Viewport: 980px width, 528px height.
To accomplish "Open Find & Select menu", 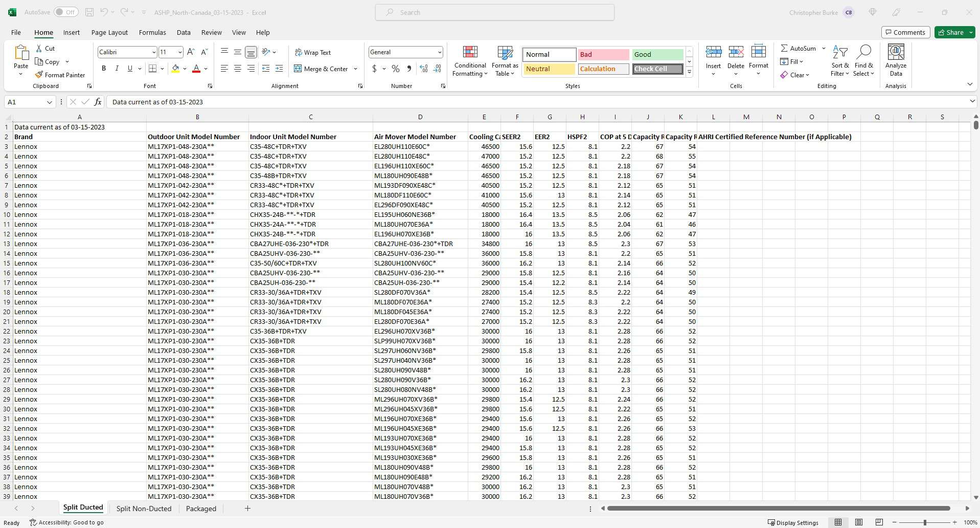I will [x=863, y=61].
